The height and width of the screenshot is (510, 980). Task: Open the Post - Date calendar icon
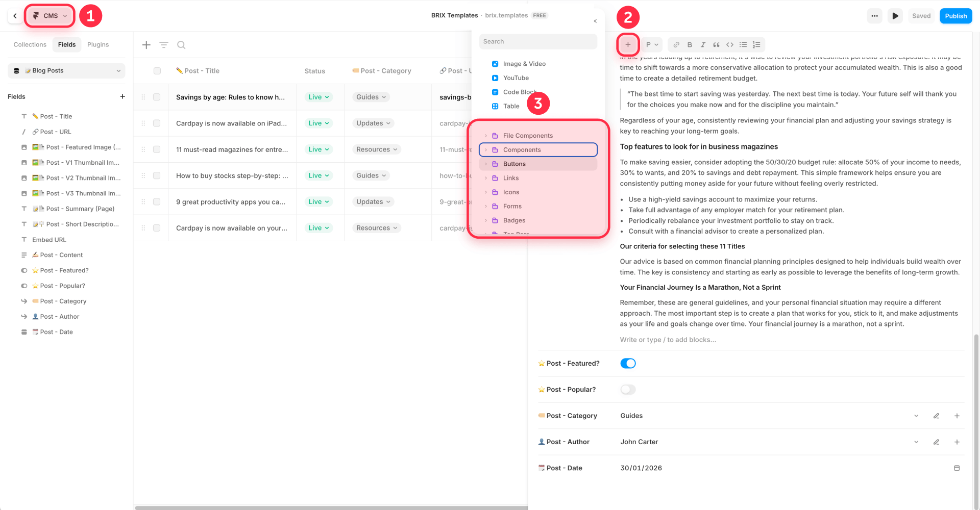957,468
